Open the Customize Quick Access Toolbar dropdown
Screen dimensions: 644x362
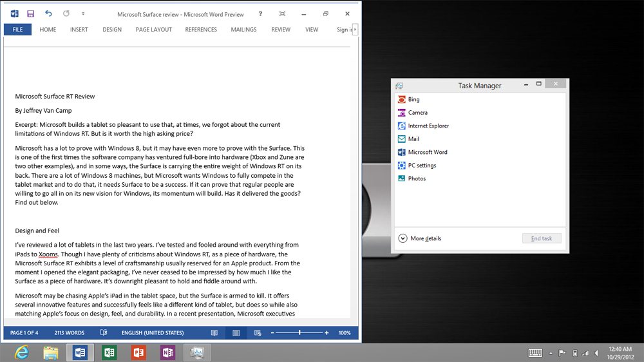[83, 14]
